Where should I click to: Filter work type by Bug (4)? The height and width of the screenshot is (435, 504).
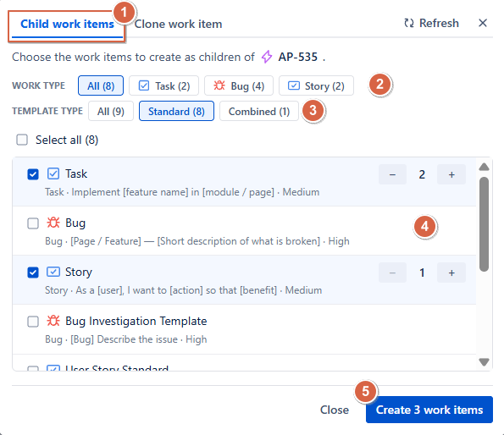coord(239,85)
